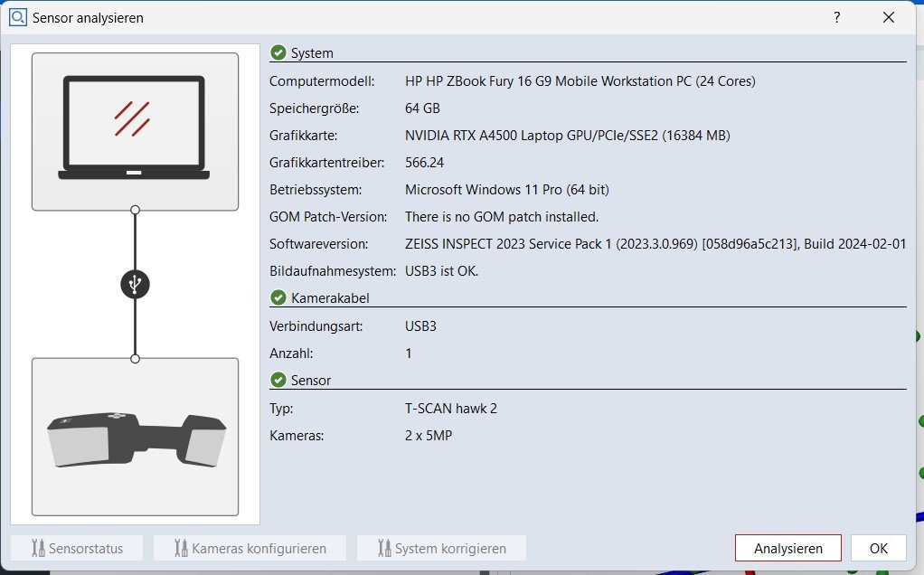Click the Typ label
Image resolution: width=924 pixels, height=575 pixels.
pos(281,409)
